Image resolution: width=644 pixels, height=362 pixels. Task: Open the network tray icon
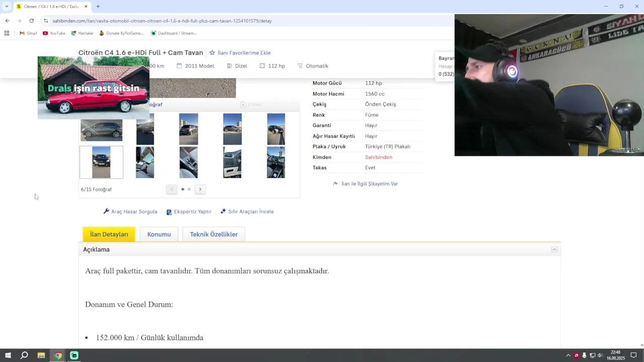click(x=592, y=355)
